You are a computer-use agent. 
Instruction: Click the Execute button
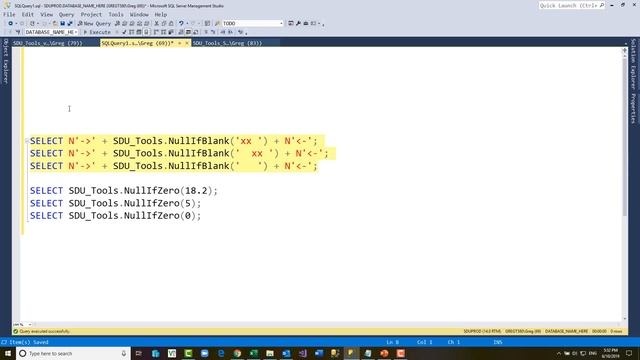pos(97,32)
